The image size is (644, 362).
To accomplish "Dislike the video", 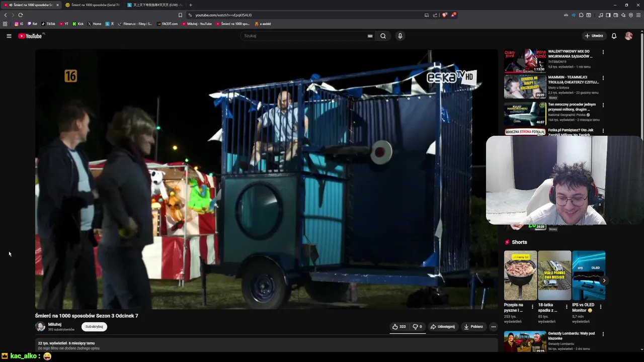I will [418, 326].
